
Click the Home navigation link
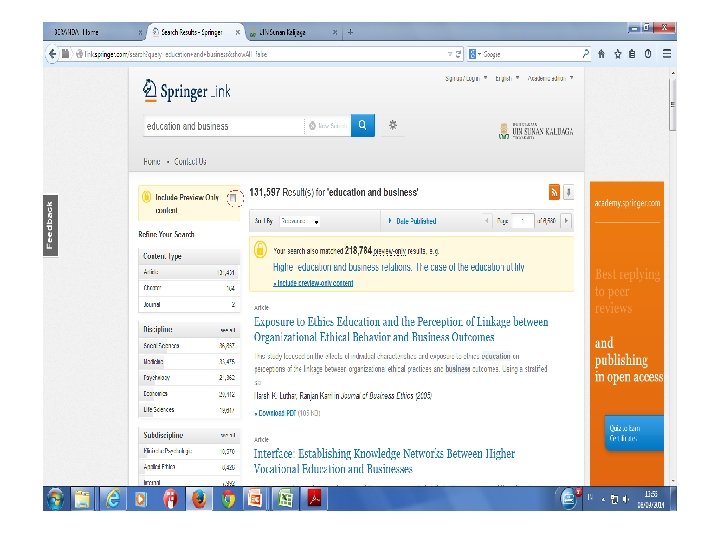click(x=152, y=162)
